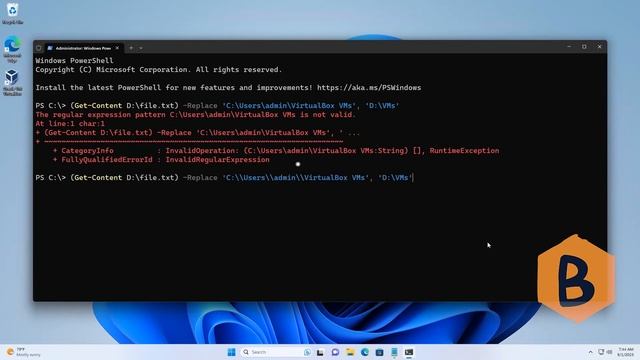640x360 pixels.
Task: Open the Recycle Bin desktop icon
Action: (12, 13)
